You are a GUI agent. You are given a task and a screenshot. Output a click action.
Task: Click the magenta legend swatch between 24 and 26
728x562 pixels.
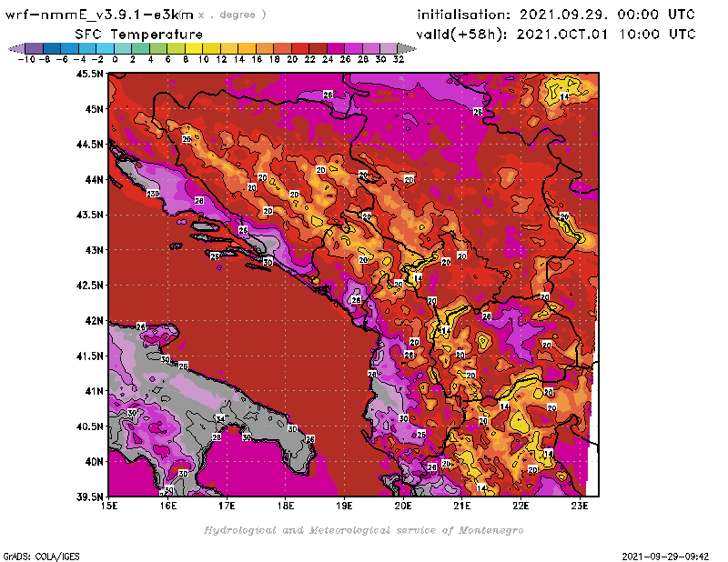(335, 48)
